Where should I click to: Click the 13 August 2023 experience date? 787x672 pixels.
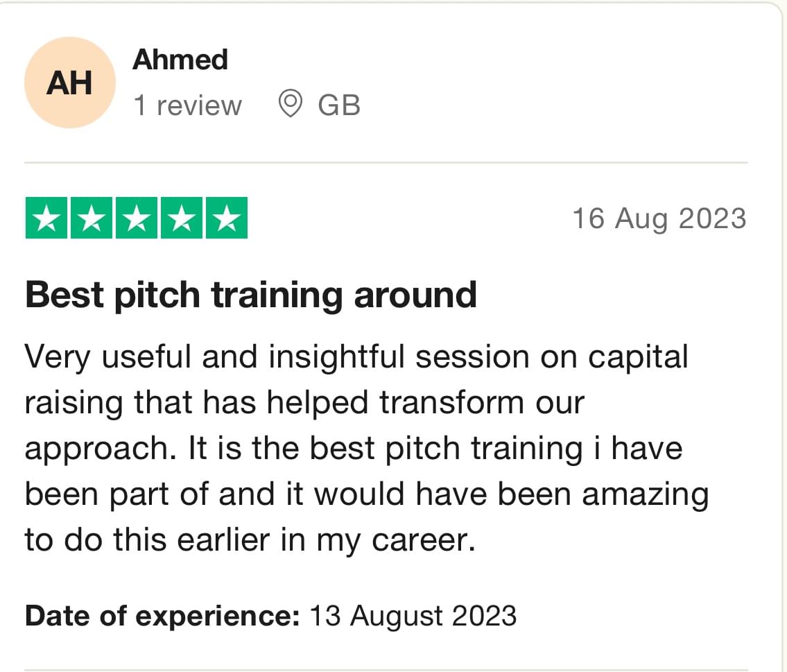[x=413, y=617]
